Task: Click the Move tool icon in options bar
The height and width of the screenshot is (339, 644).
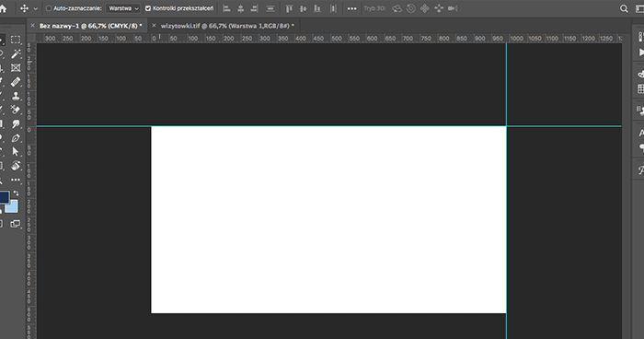Action: click(x=24, y=8)
